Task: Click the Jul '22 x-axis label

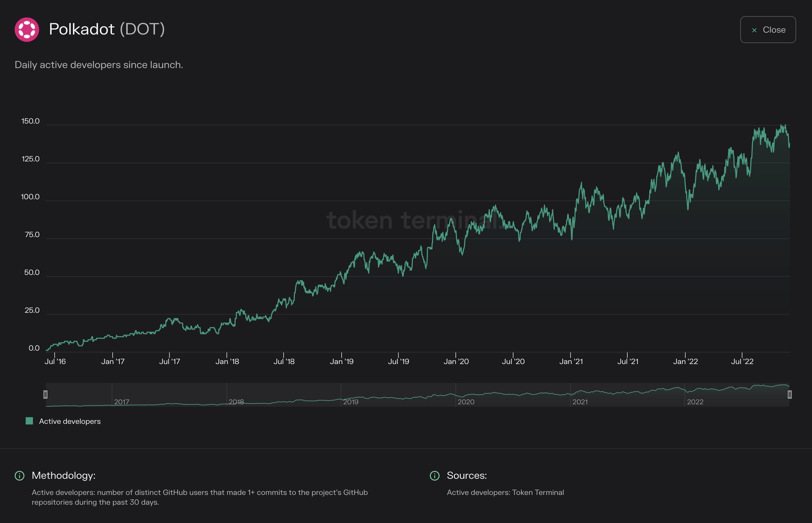Action: click(742, 361)
